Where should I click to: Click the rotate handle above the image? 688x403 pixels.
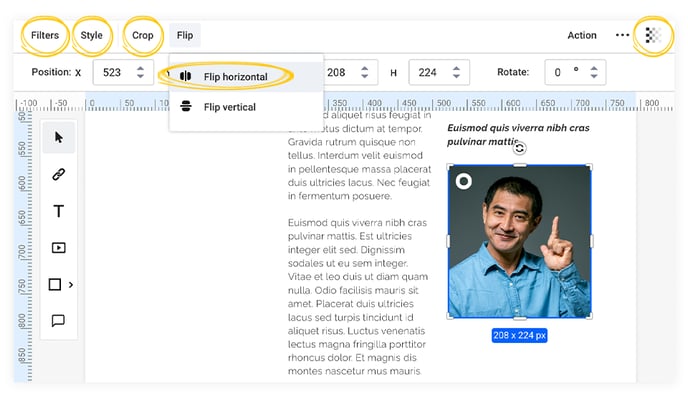click(520, 148)
